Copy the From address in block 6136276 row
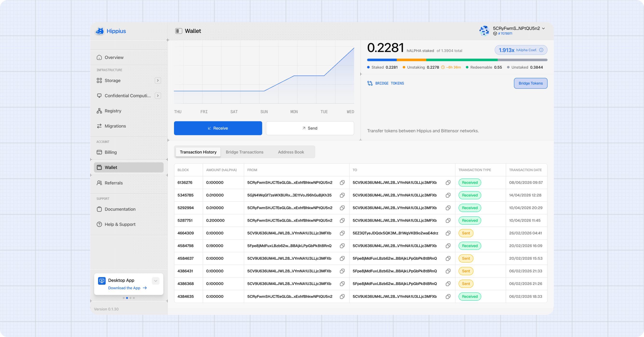Screen dimensions: 644x337 click(x=342, y=183)
